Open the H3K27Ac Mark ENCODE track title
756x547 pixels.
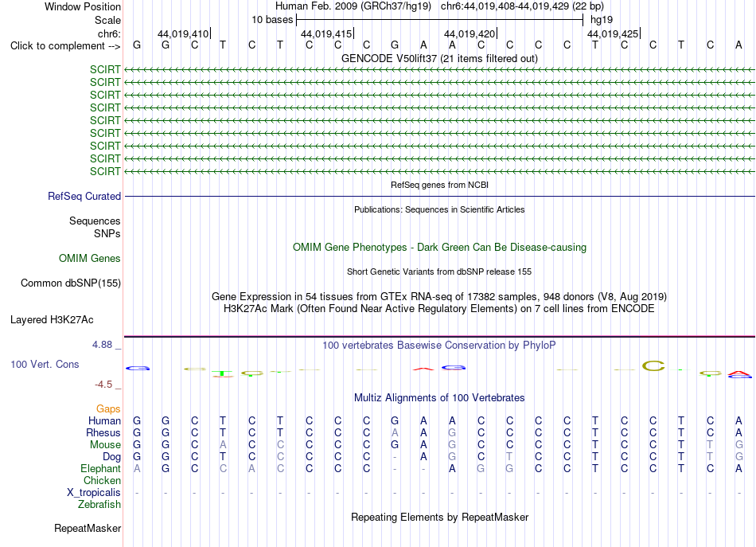click(x=439, y=309)
